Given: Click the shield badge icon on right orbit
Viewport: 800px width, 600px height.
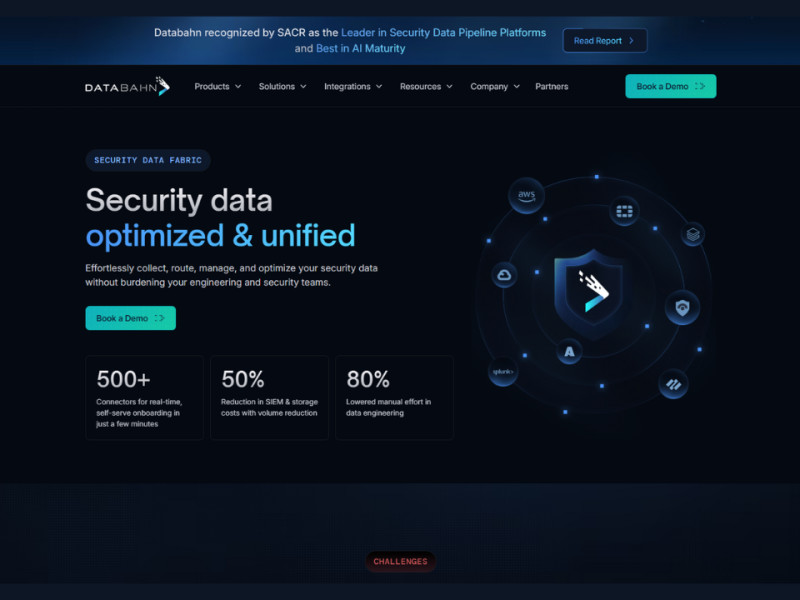Looking at the screenshot, I should (682, 308).
